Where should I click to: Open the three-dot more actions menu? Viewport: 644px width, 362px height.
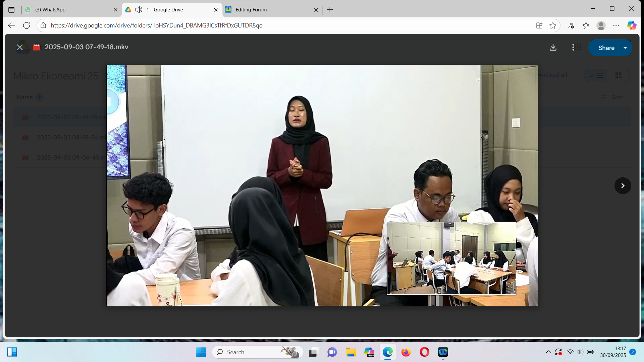coord(573,48)
